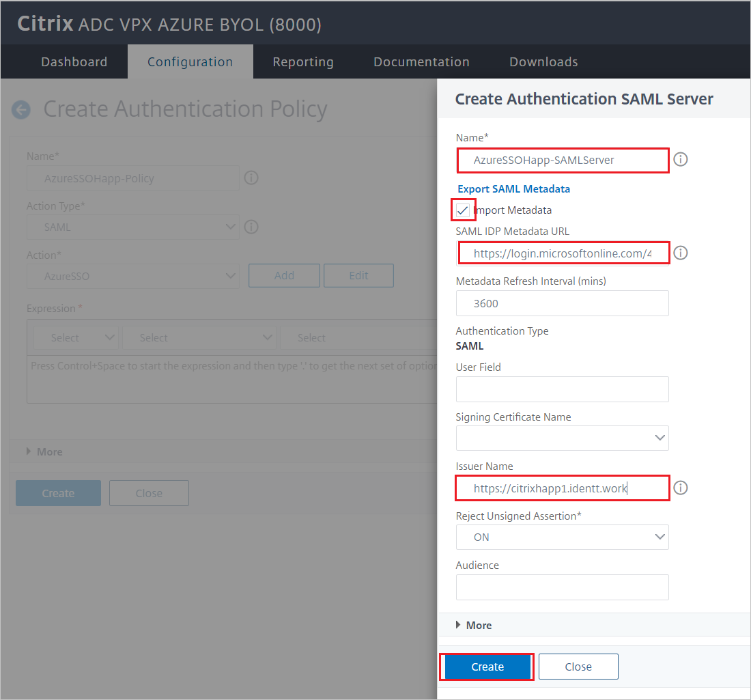
Task: Click the Export SAML Metadata link
Action: [x=513, y=188]
